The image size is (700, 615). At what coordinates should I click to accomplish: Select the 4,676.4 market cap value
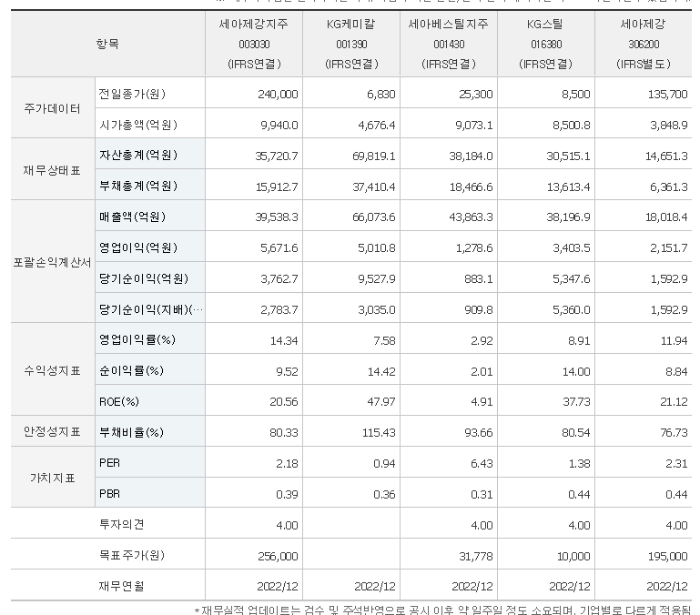[377, 125]
